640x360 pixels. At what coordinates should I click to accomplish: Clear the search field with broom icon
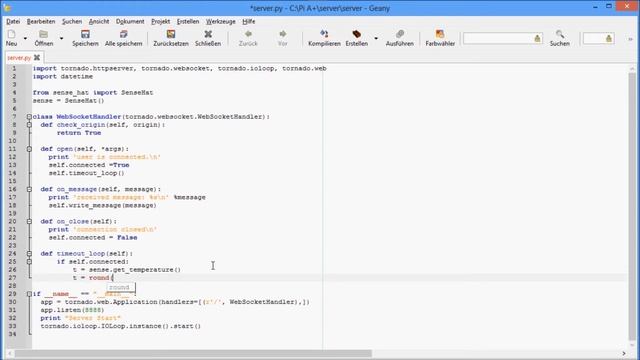coord(537,38)
